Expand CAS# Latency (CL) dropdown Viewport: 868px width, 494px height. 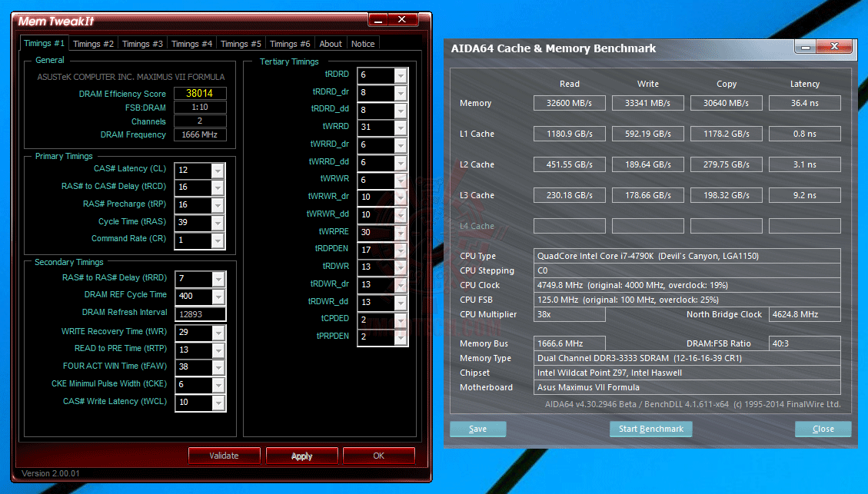click(218, 171)
